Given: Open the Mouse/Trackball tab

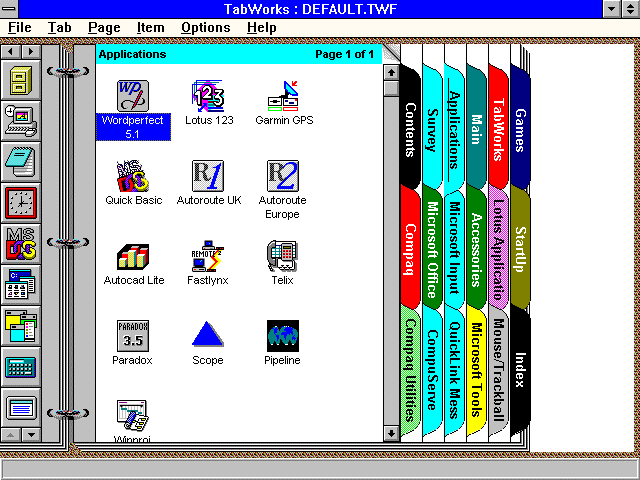Looking at the screenshot, I should click(498, 369).
